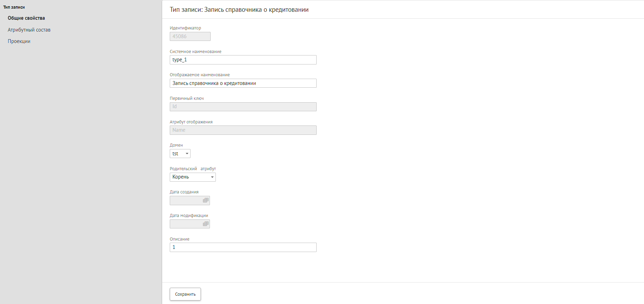This screenshot has height=304, width=644.
Task: Open the Дата модификации calendar picker icon
Action: pos(206,224)
